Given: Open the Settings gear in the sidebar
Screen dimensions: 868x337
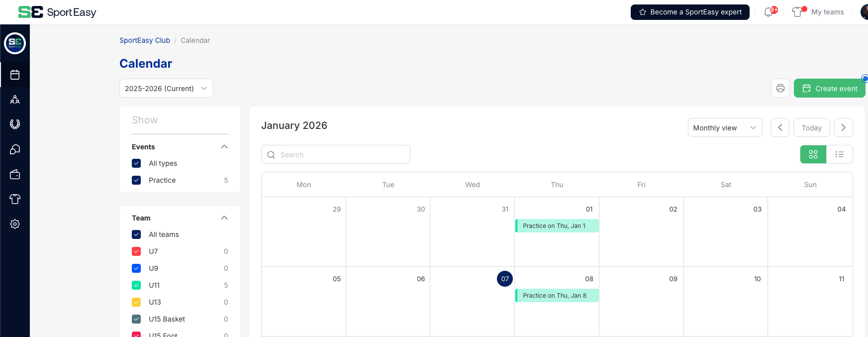Looking at the screenshot, I should pos(15,224).
